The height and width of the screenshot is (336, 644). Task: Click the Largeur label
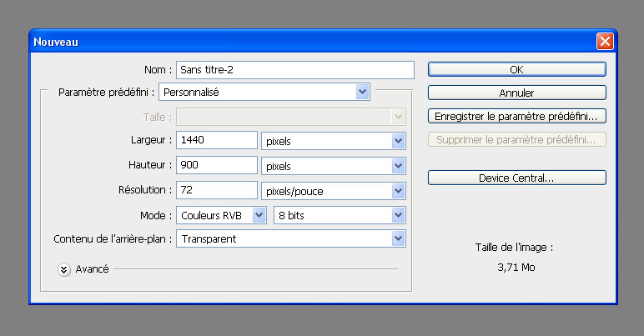pos(151,140)
